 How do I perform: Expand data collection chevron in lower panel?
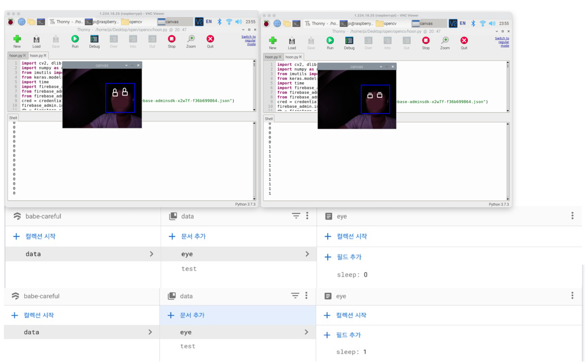(150, 332)
